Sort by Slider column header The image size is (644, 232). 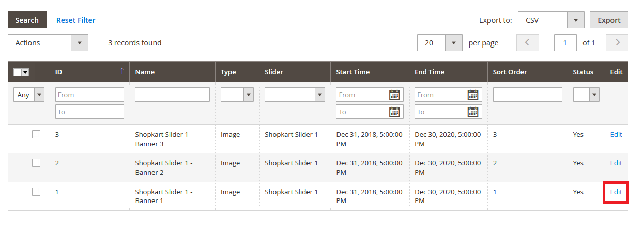point(295,72)
